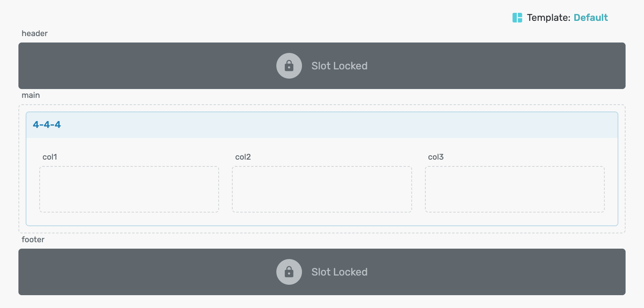Image resolution: width=644 pixels, height=308 pixels.
Task: Click the main slot label
Action: click(31, 95)
